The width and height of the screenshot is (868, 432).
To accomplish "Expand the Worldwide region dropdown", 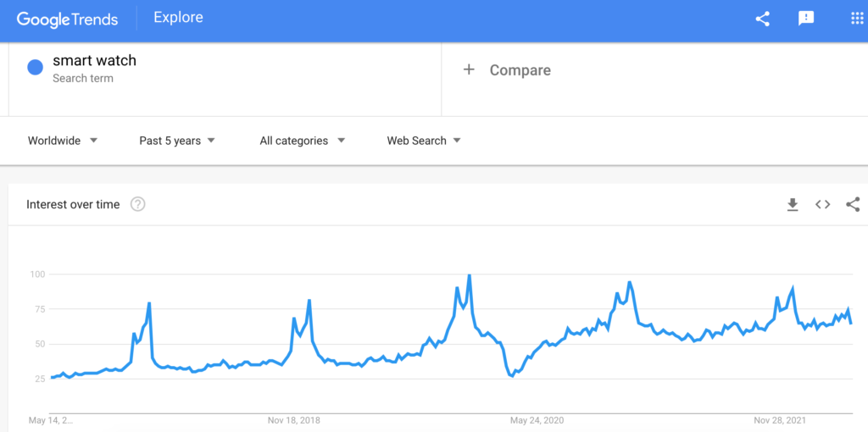I will click(x=63, y=141).
